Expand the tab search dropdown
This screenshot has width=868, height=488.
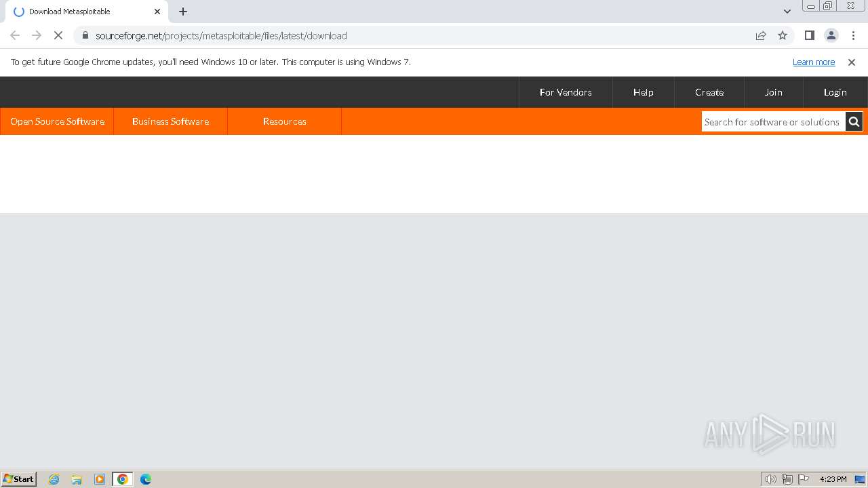pos(787,12)
